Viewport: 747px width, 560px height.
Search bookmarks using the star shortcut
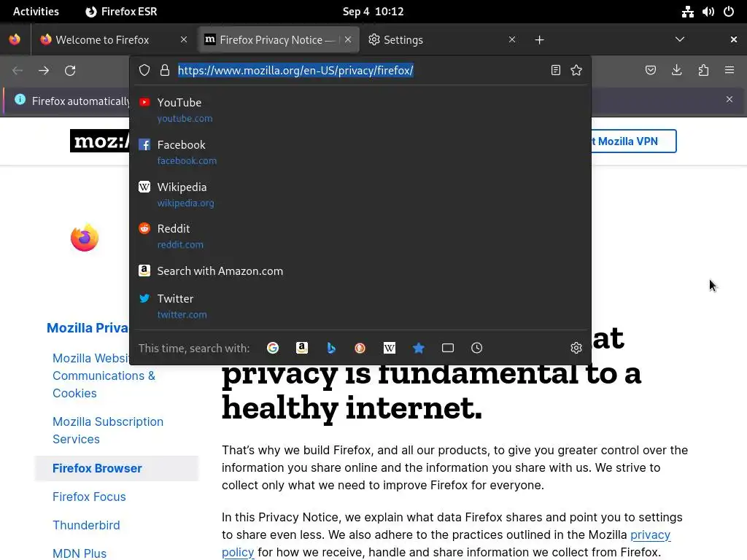[x=418, y=348]
